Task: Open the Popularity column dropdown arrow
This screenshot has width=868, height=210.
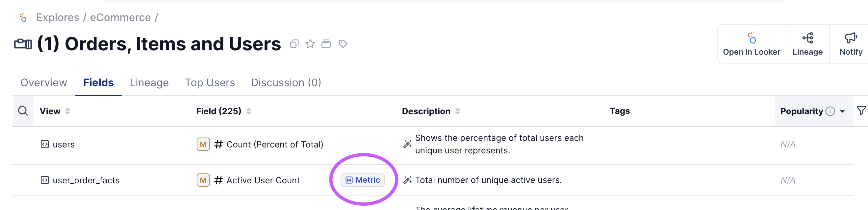Action: (842, 111)
